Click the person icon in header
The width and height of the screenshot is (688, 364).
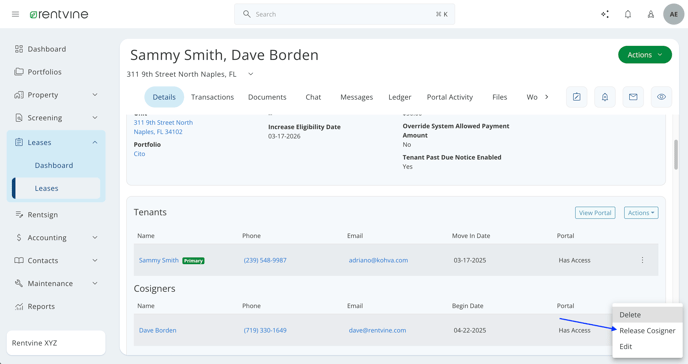651,14
